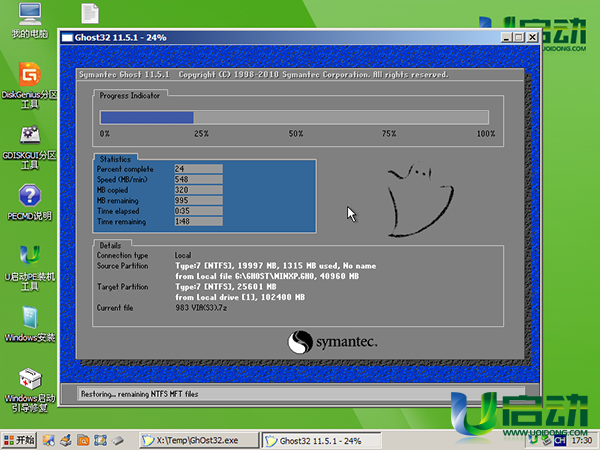Open the PECMD说明 help icon
The image size is (600, 450).
click(29, 202)
